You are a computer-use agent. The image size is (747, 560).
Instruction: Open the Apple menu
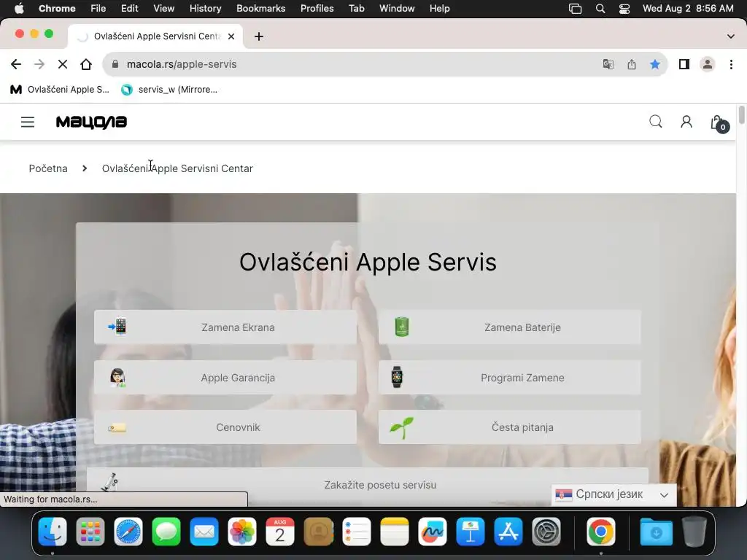pos(19,9)
